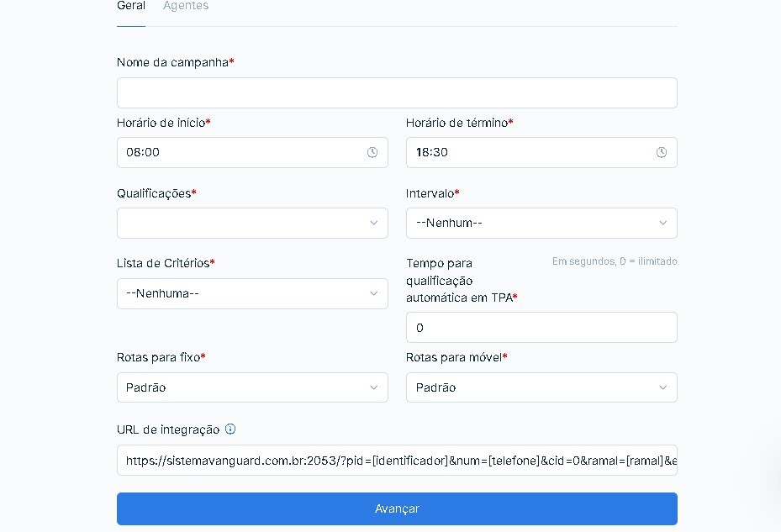The height and width of the screenshot is (532, 781).
Task: Click the clock icon in Horário de término
Action: pos(662,152)
